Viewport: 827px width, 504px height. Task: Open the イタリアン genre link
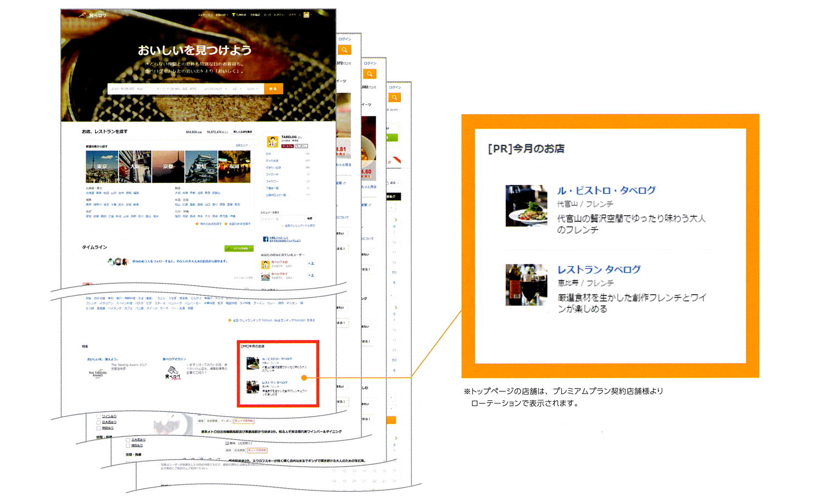(x=106, y=303)
